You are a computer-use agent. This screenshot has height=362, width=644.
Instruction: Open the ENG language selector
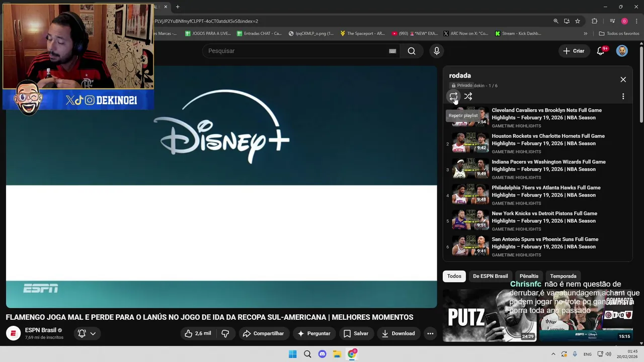click(x=588, y=354)
